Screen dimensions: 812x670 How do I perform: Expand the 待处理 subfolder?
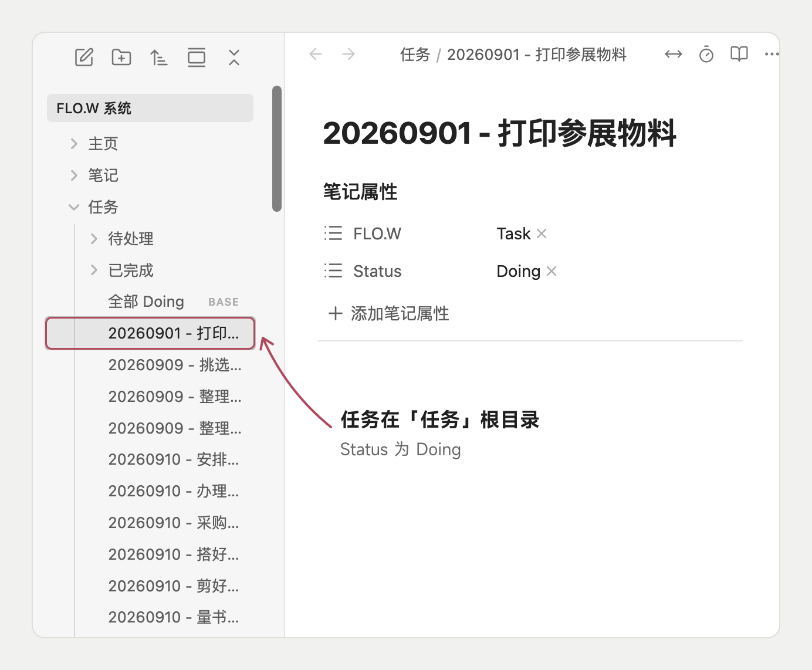tap(94, 239)
